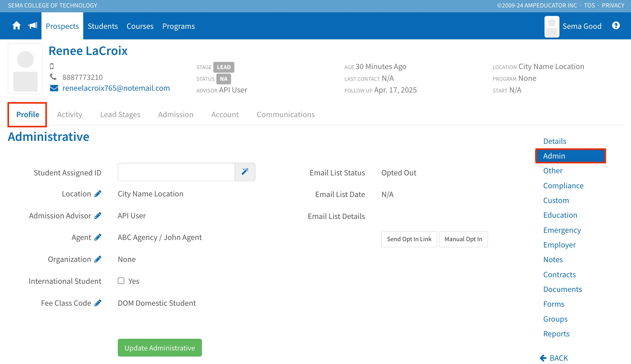Open the Documents section link
This screenshot has height=364, width=631.
click(x=562, y=289)
